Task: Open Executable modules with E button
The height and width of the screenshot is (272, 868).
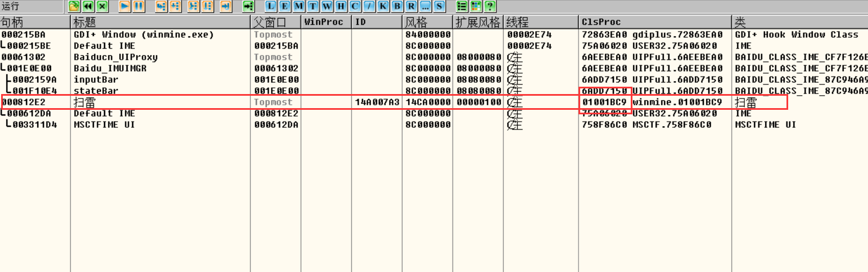Action: pos(284,6)
